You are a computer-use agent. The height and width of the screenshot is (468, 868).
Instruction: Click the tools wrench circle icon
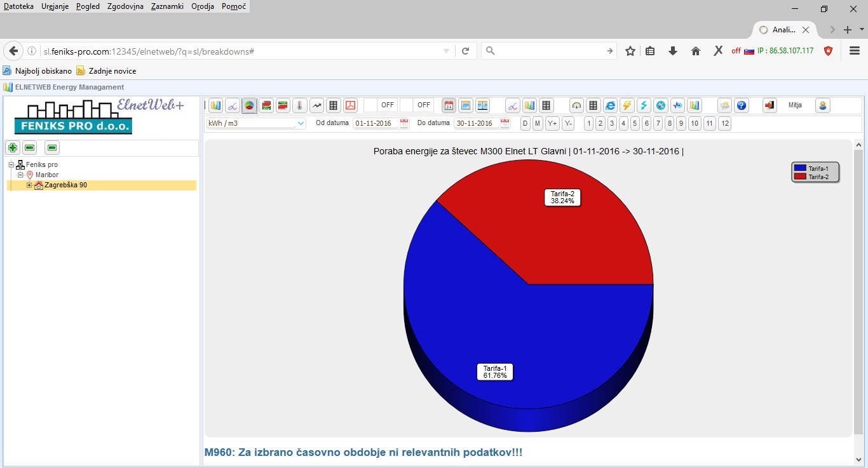coord(661,105)
